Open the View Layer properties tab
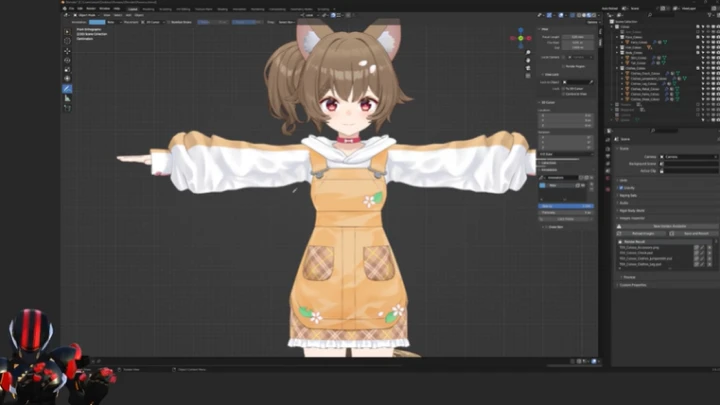The width and height of the screenshot is (720, 405). tap(608, 163)
